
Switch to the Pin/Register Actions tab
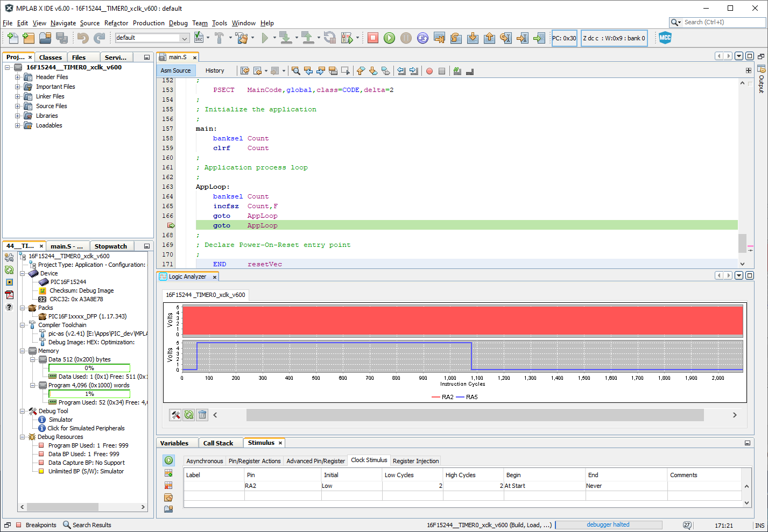point(255,461)
